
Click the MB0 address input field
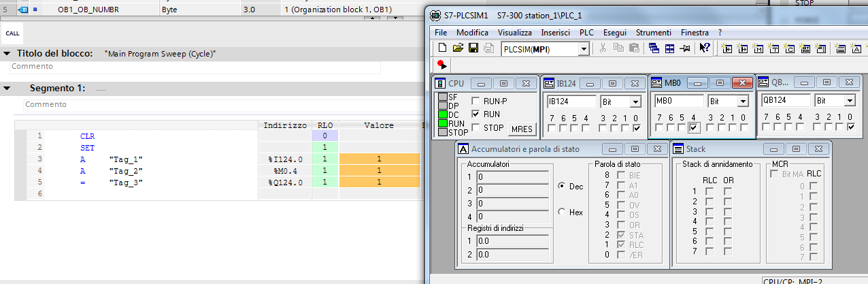coord(678,101)
